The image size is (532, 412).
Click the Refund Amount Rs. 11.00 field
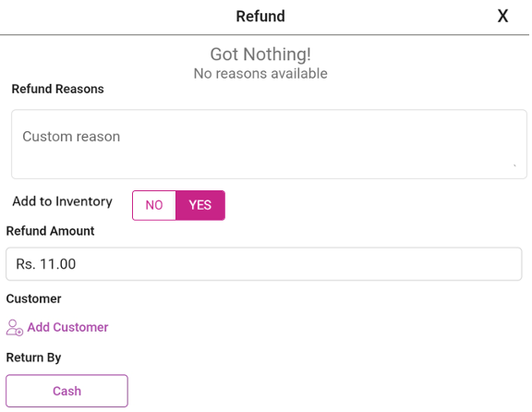pos(263,264)
